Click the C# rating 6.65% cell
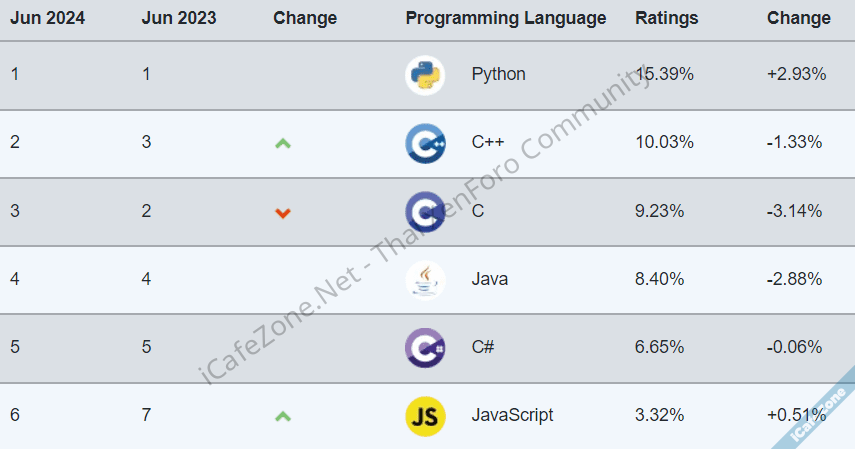Screen dimensions: 855x449 tap(660, 347)
